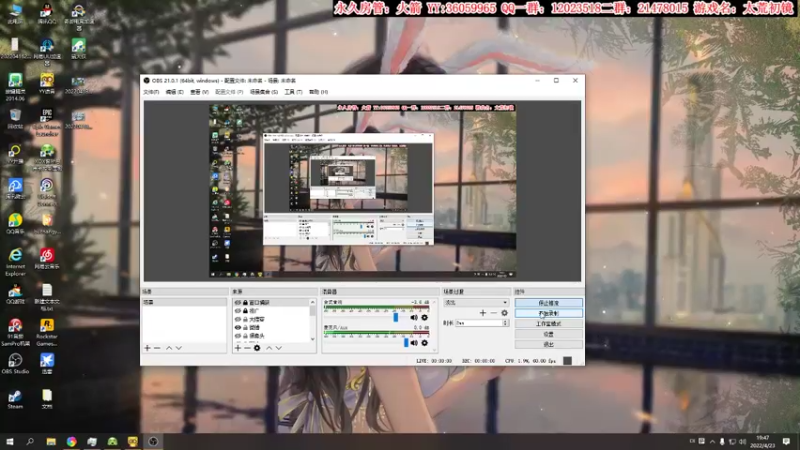
Task: Open the YY Voice desktop icon
Action: (47, 84)
